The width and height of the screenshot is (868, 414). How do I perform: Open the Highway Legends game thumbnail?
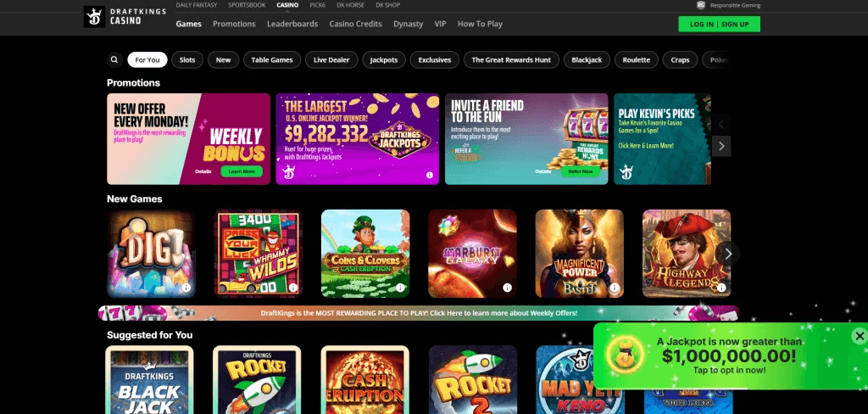pyautogui.click(x=687, y=254)
